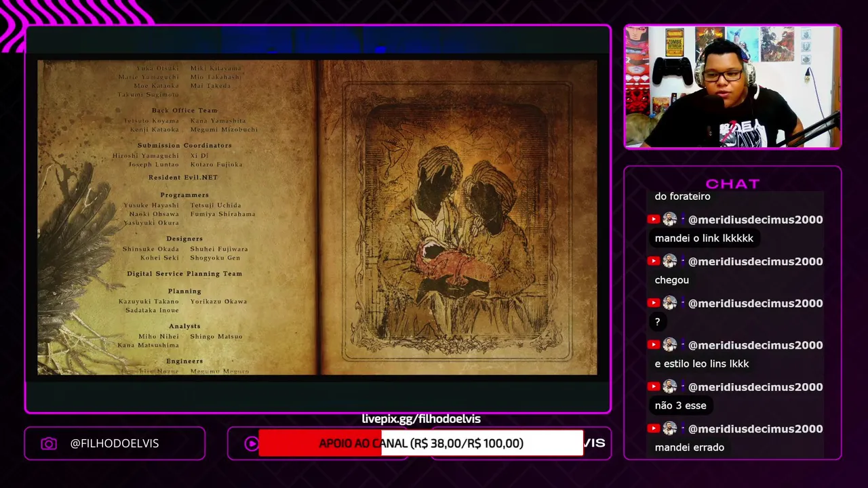Click the name 'Shinsuke Okada' in credits

(x=151, y=249)
